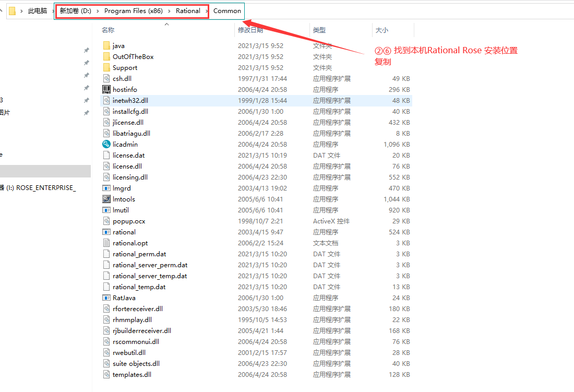The height and width of the screenshot is (392, 574).
Task: Select the csh.dll file icon
Action: click(x=106, y=78)
